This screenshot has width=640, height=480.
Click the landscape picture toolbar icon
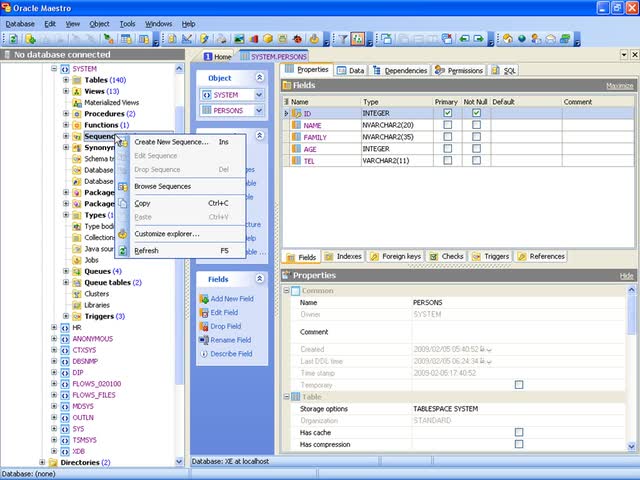point(239,39)
